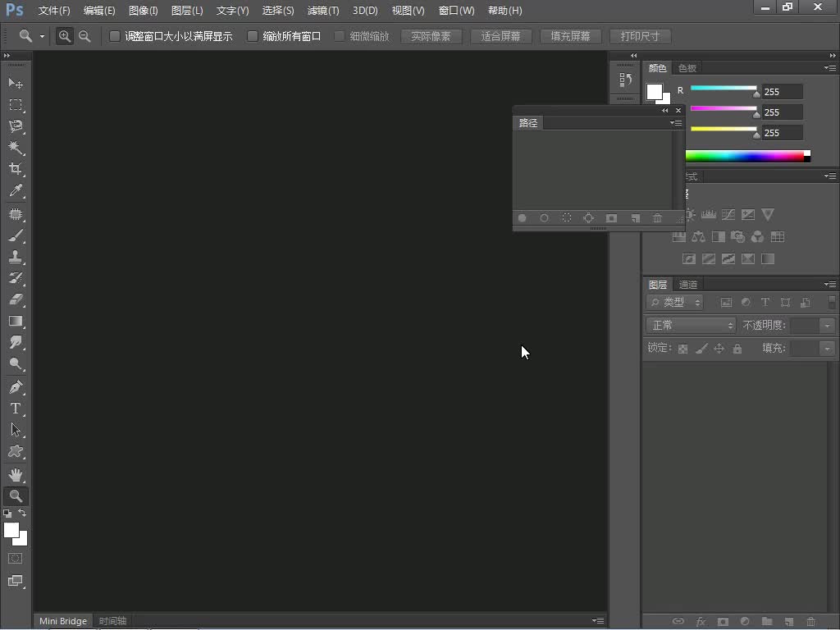The width and height of the screenshot is (840, 630).
Task: Click the 适合屏幕 button
Action: tap(501, 36)
